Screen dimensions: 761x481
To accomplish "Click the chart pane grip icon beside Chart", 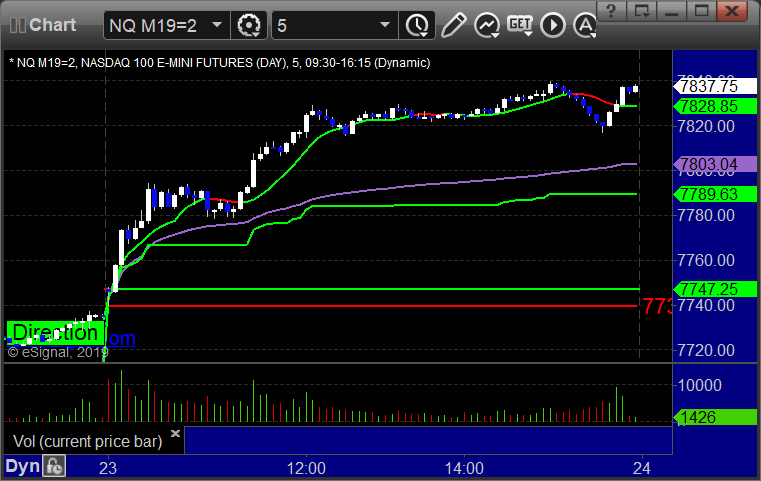I will 17,25.
